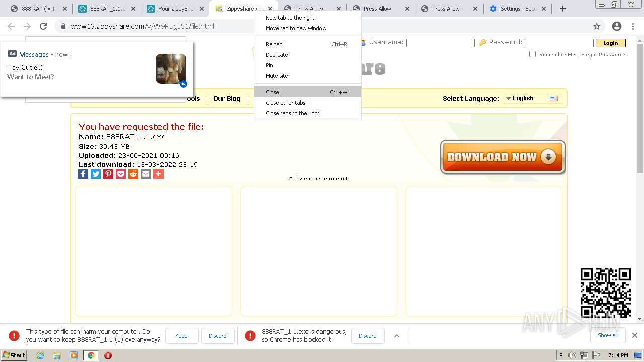Screen dimensions: 644x362
Task: Share file by email icon
Action: point(146,174)
